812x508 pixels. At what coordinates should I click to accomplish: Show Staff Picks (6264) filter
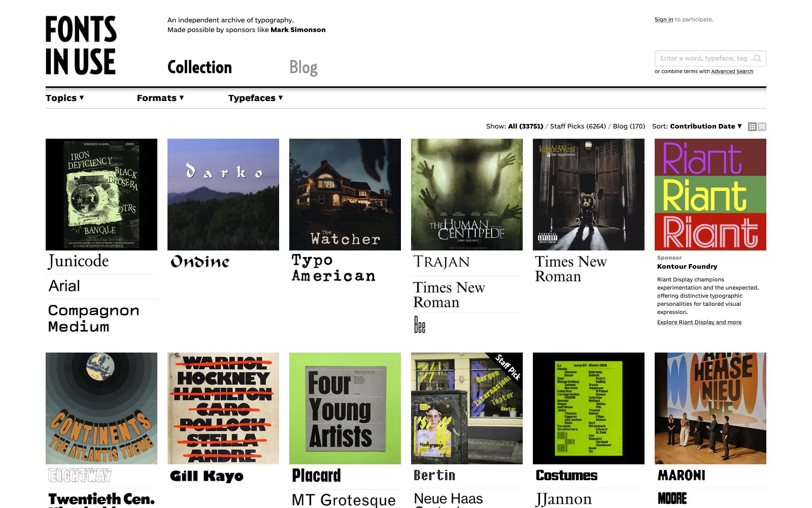pos(578,126)
